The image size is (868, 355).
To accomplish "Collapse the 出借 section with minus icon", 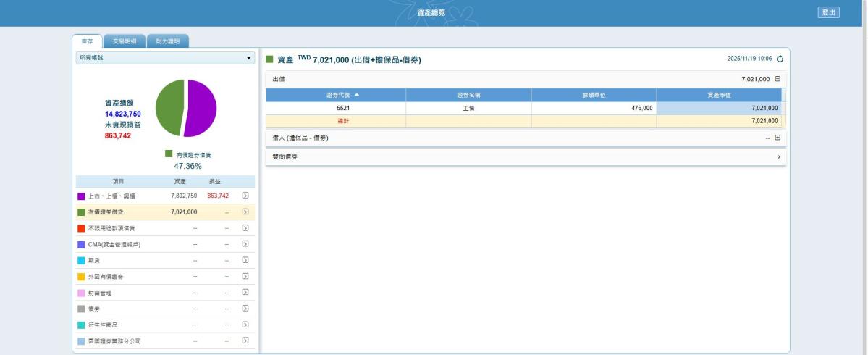I will [x=778, y=78].
